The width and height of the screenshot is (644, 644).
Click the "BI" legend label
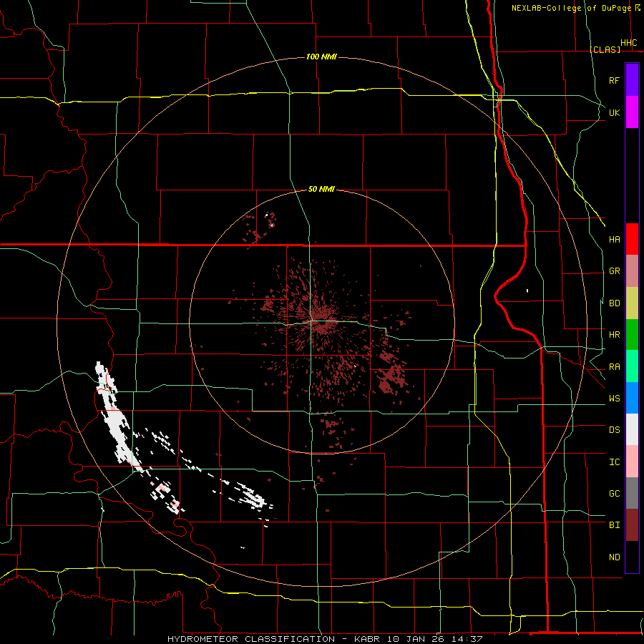pos(614,525)
